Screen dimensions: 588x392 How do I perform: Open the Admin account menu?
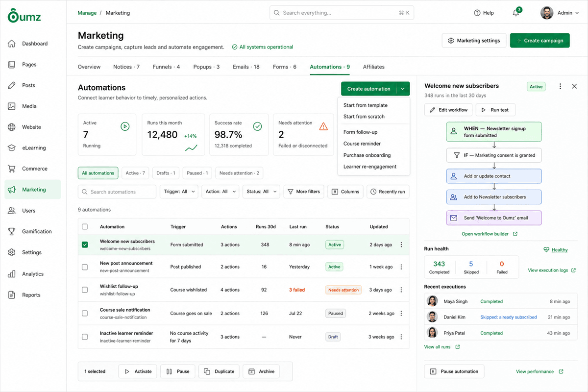pos(560,13)
